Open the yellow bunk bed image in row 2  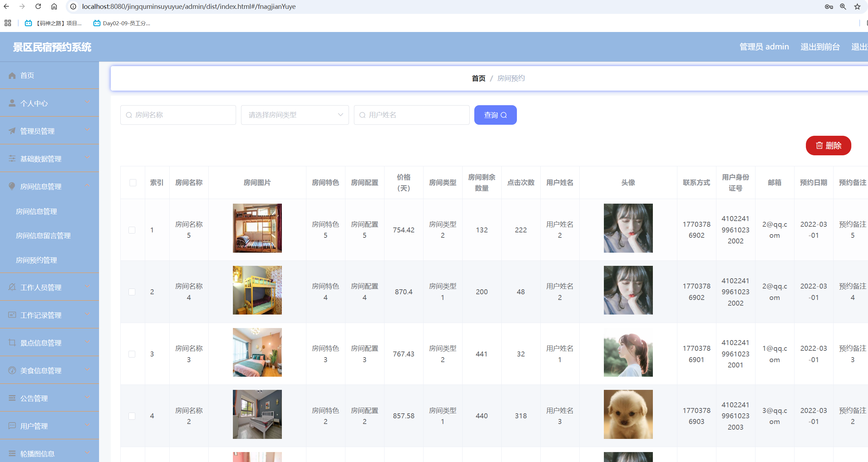point(257,290)
